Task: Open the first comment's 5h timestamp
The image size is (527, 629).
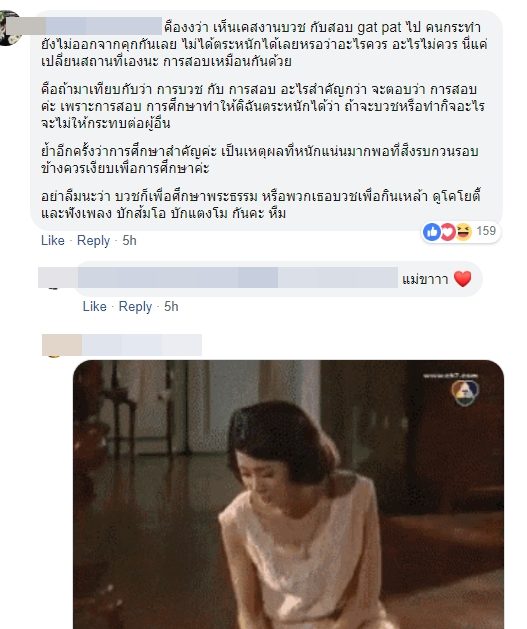Action: pos(129,240)
